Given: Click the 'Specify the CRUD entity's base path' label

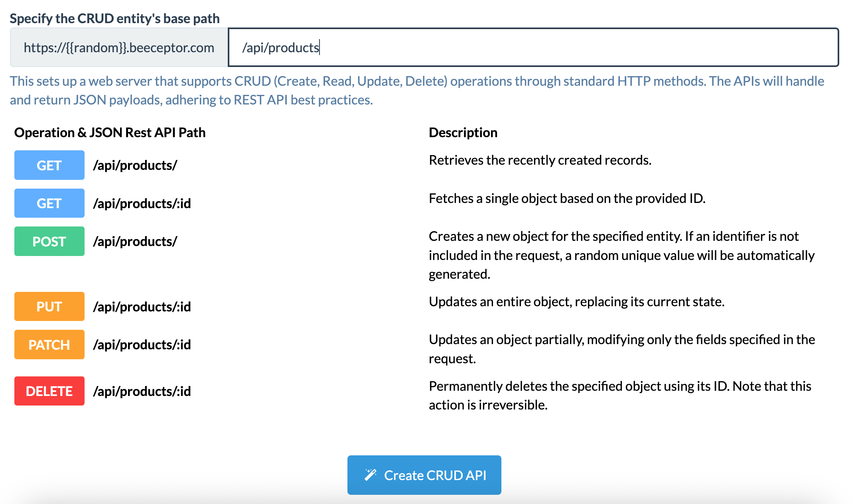Looking at the screenshot, I should point(115,18).
